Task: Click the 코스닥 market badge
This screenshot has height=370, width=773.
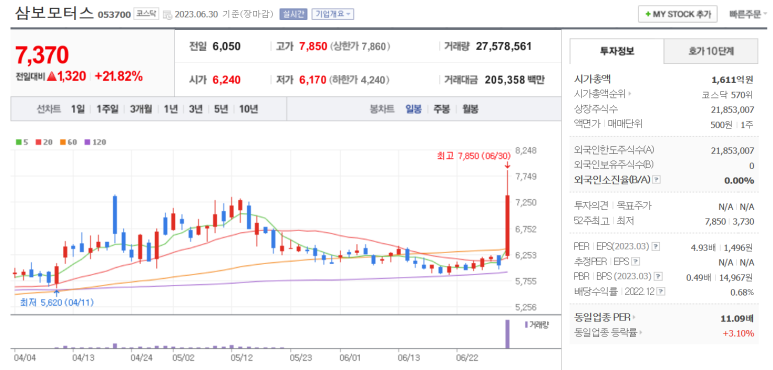Action: [146, 14]
